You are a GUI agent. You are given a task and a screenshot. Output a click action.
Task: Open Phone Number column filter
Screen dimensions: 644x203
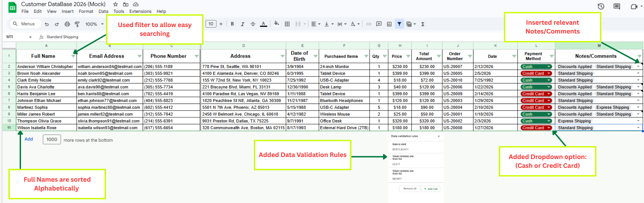point(197,56)
